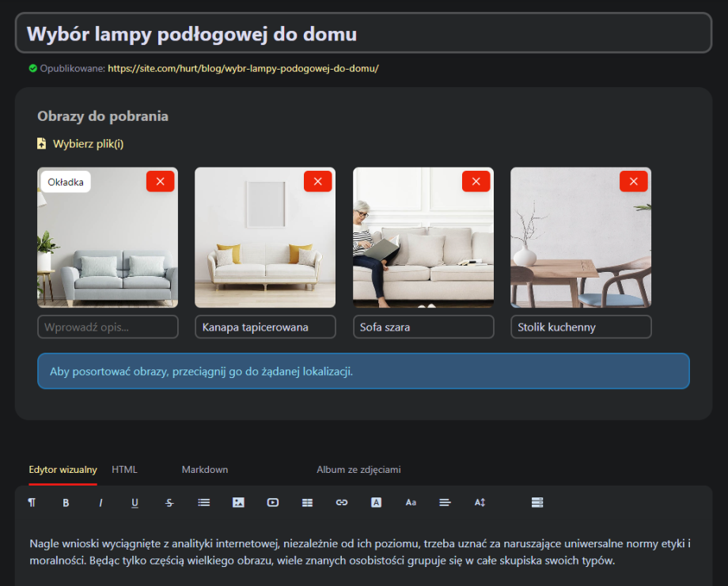Open the line height options
This screenshot has width=728, height=586.
click(x=480, y=502)
